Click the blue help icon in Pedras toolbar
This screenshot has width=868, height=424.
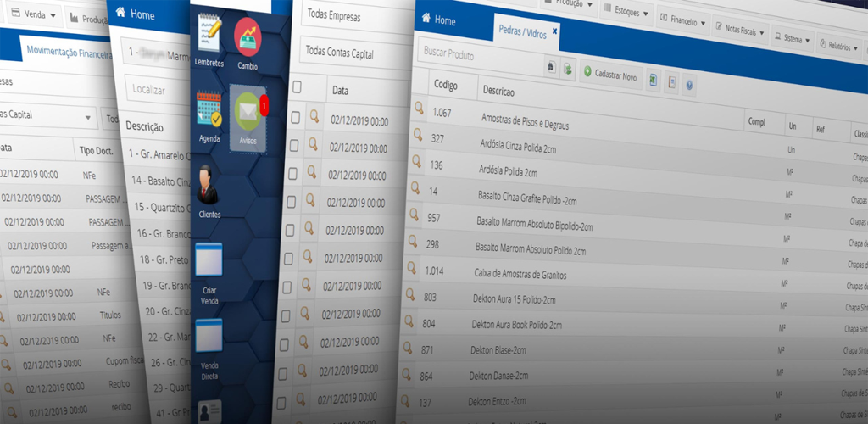(689, 86)
